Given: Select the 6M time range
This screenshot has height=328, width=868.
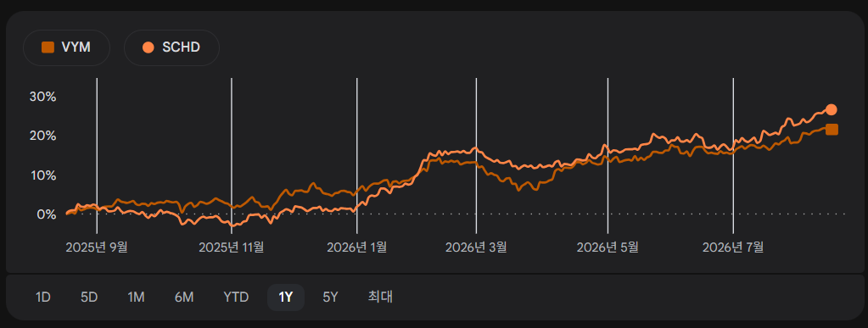Looking at the screenshot, I should [x=184, y=297].
